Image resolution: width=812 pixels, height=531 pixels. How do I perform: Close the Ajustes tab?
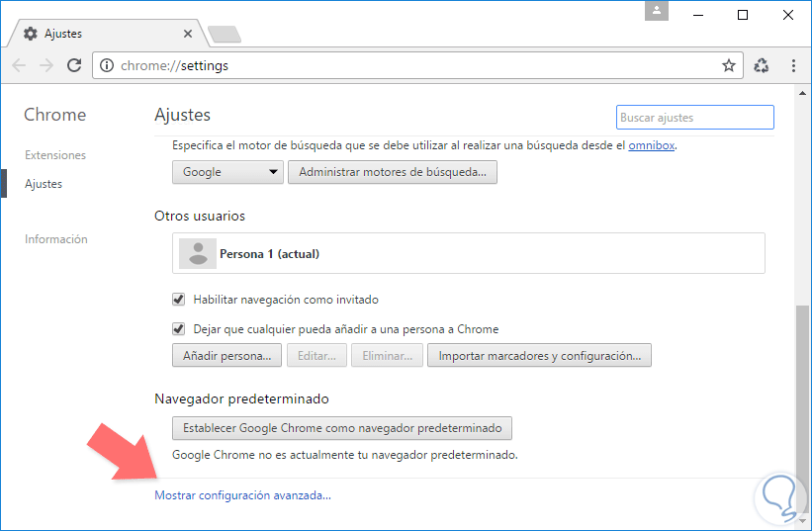pyautogui.click(x=188, y=34)
